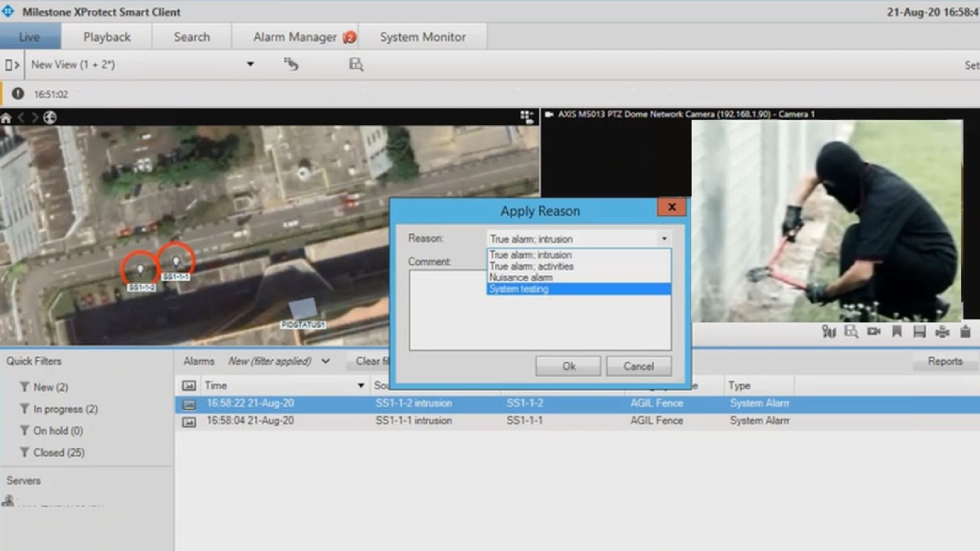
Task: Click the bookmark icon below video
Action: coord(897,332)
